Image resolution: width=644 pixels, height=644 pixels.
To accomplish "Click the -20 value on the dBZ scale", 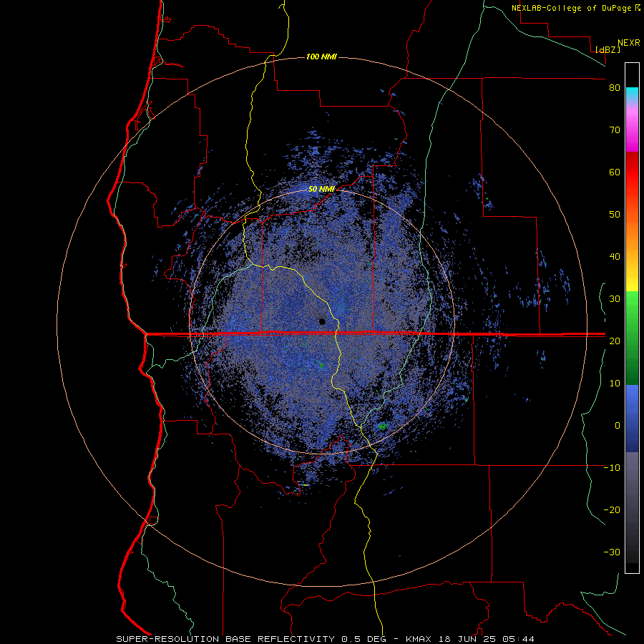I will [612, 509].
